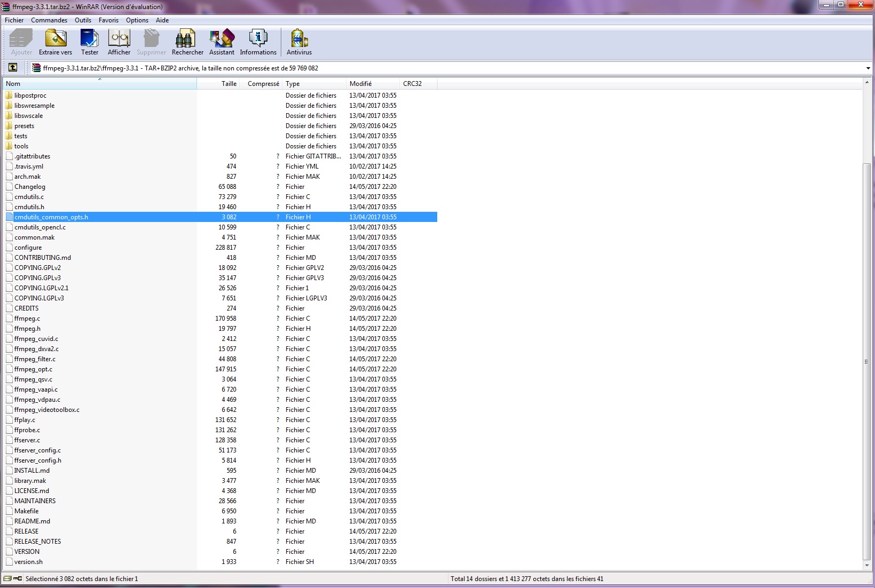
Task: Show archive Informations icon
Action: coord(258,38)
